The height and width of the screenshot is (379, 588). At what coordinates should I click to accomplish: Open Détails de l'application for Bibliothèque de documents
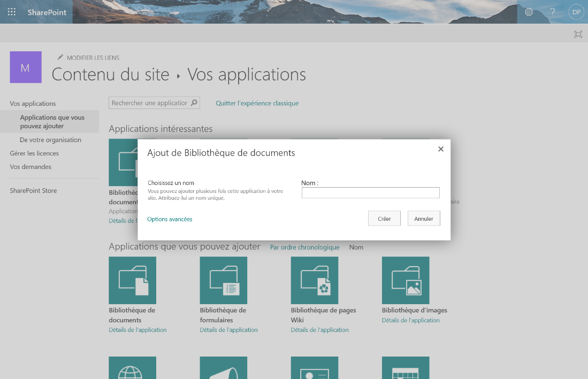click(138, 330)
